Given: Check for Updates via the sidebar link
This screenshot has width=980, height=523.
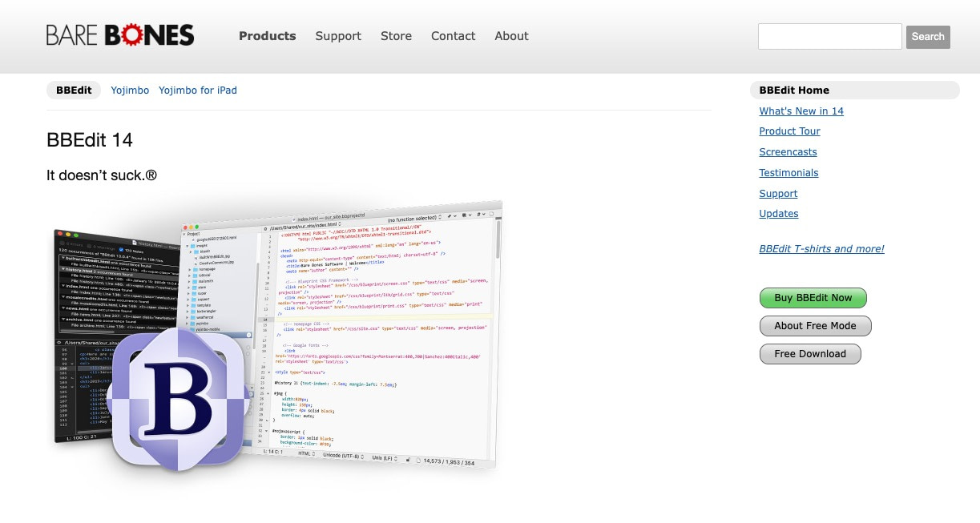Looking at the screenshot, I should (x=778, y=213).
